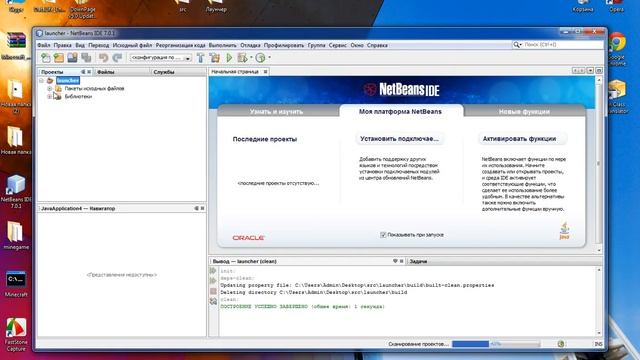Click the Build Project hammer icon

pos(200,58)
